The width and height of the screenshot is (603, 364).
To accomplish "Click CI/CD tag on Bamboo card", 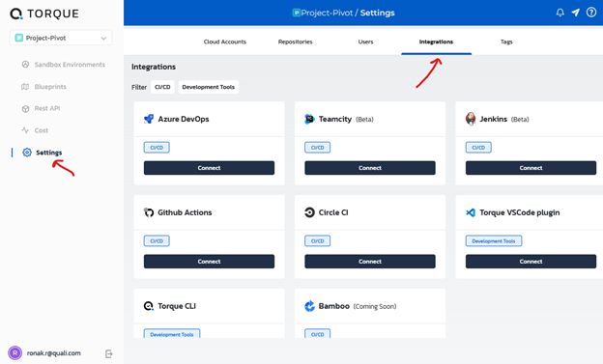I will click(x=317, y=334).
